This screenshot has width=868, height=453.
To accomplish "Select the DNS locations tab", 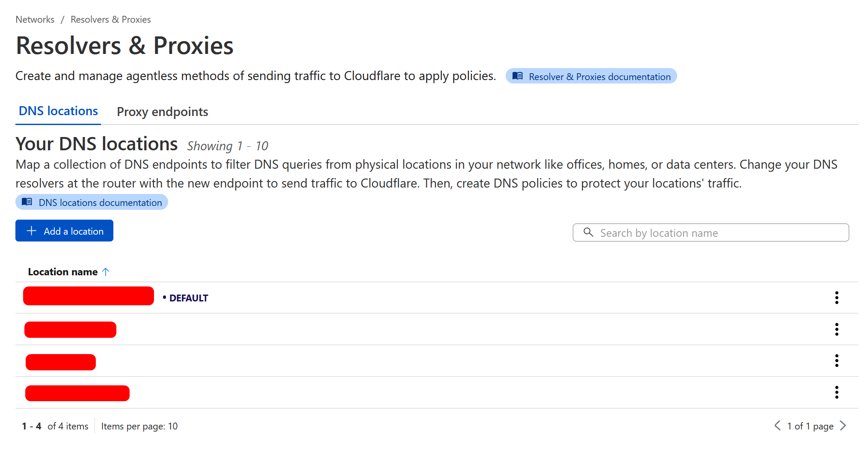I will click(58, 111).
